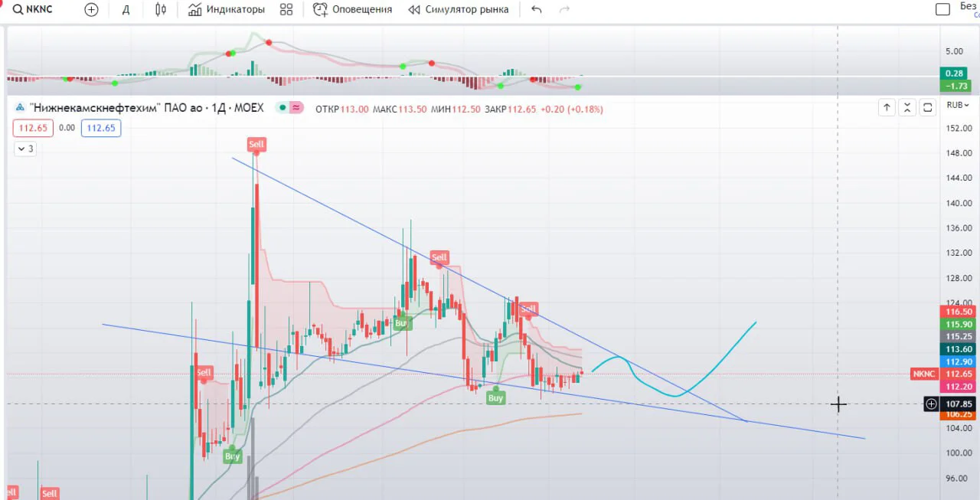
Task: Undo the last chart action
Action: (536, 9)
